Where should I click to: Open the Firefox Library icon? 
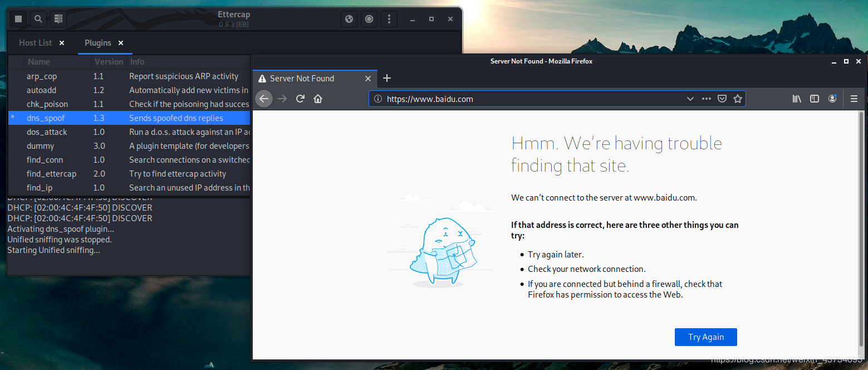click(797, 99)
